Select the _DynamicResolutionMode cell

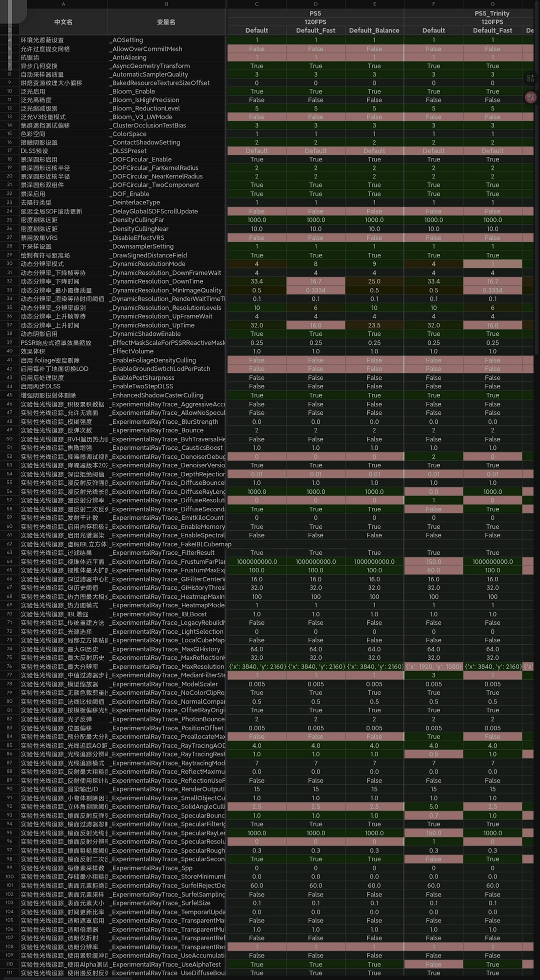coord(166,264)
